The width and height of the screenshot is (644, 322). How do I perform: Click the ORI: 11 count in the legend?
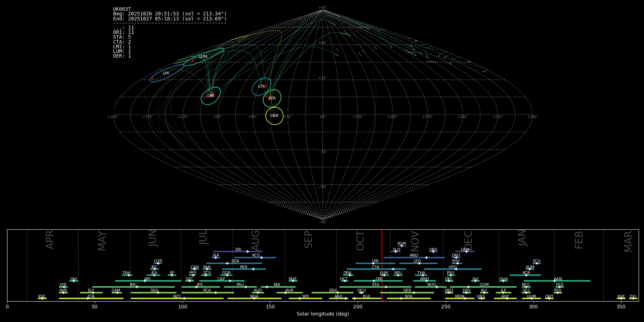click(123, 33)
